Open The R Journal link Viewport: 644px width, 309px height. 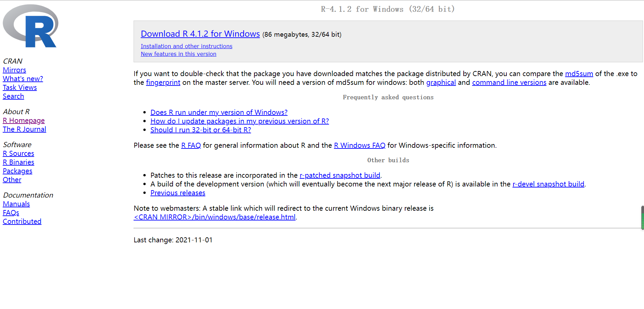pos(25,129)
